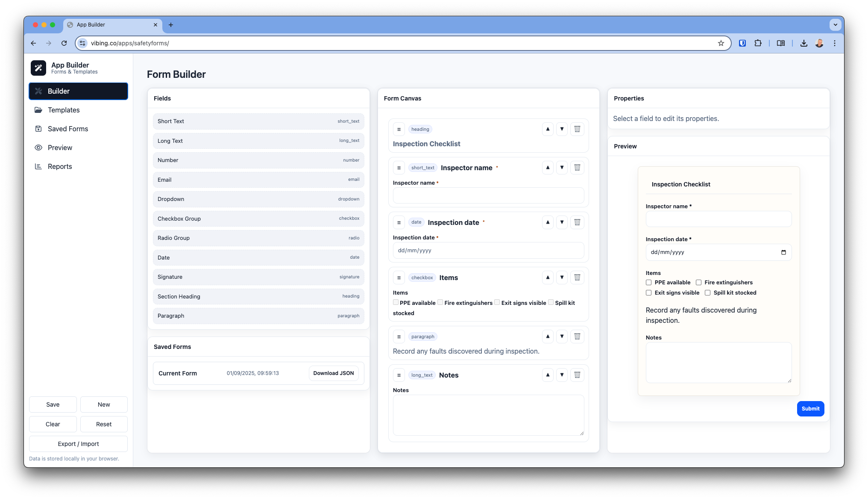Screen dimensions: 868x499
Task: Open the Templates section in the sidebar
Action: coord(64,110)
